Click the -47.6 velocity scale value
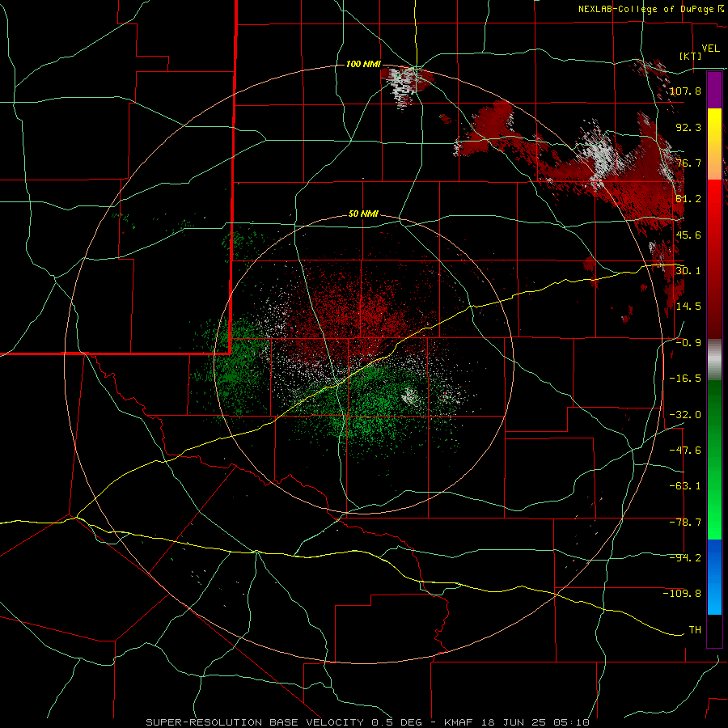Image resolution: width=728 pixels, height=728 pixels. click(x=685, y=451)
